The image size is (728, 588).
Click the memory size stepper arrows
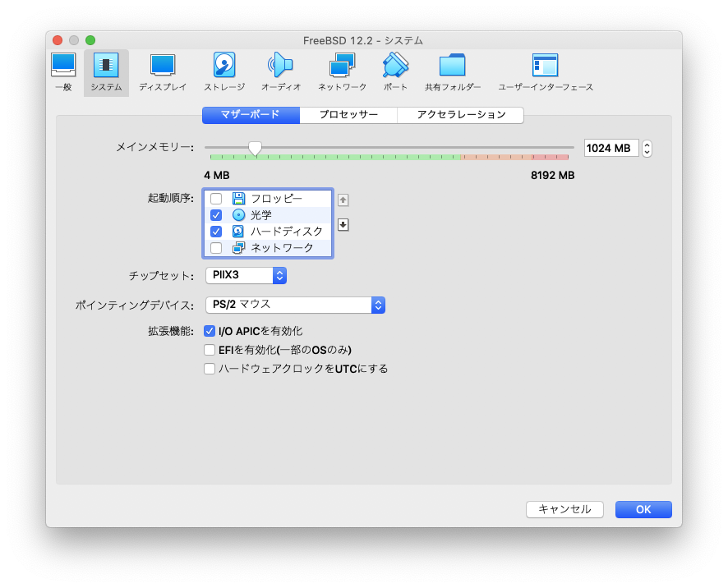(647, 149)
